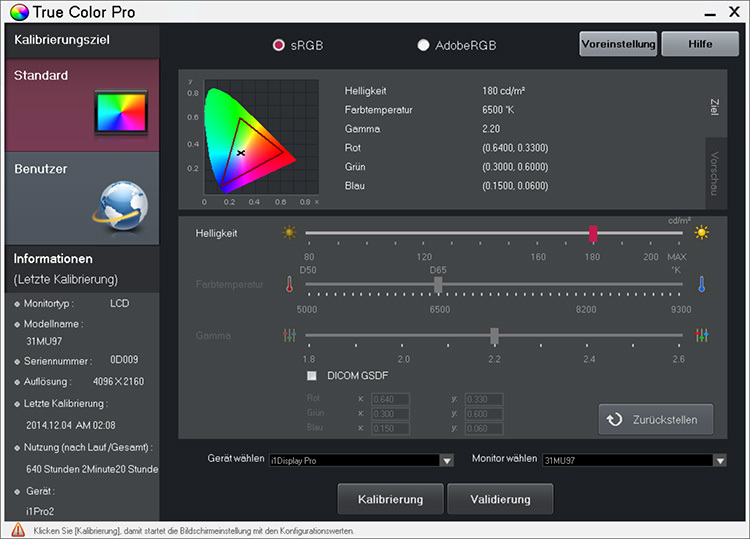Select the AdobeRGB radio button
Screen dimensions: 750x539
pos(423,45)
